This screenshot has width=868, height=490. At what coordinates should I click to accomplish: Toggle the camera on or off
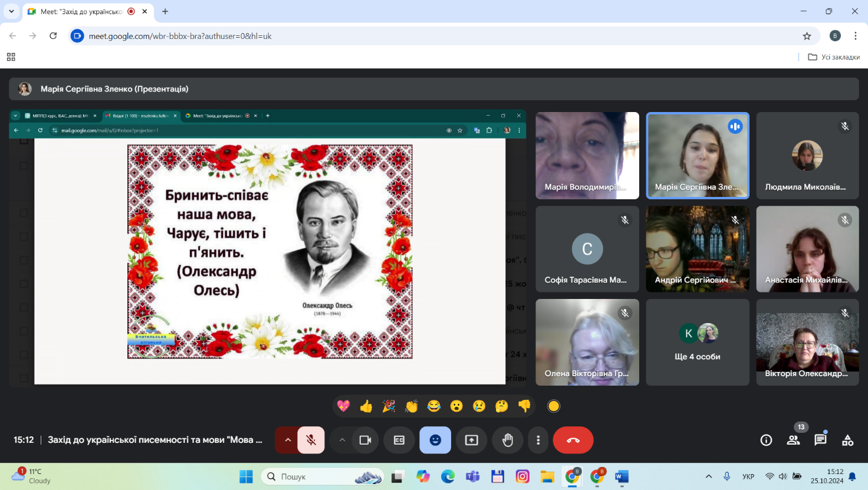coord(365,440)
